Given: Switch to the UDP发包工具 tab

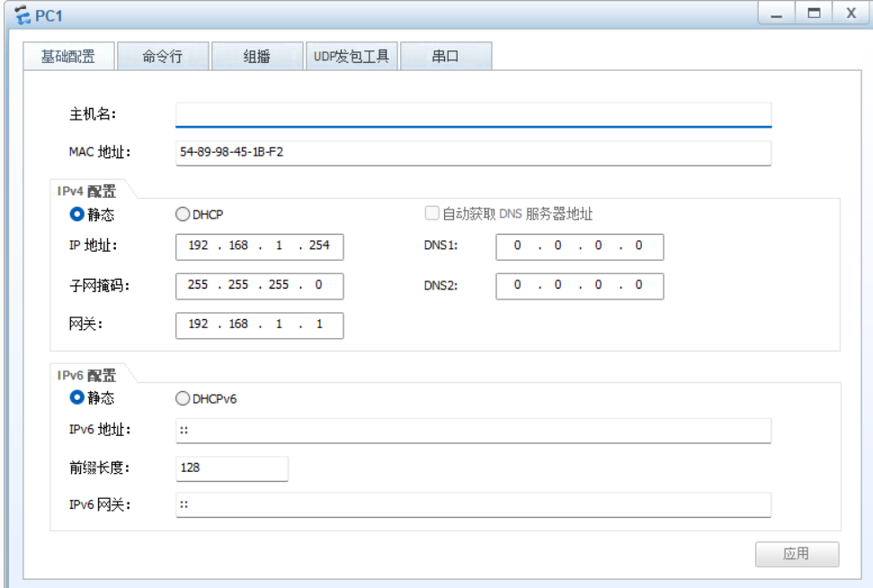Looking at the screenshot, I should [x=352, y=57].
